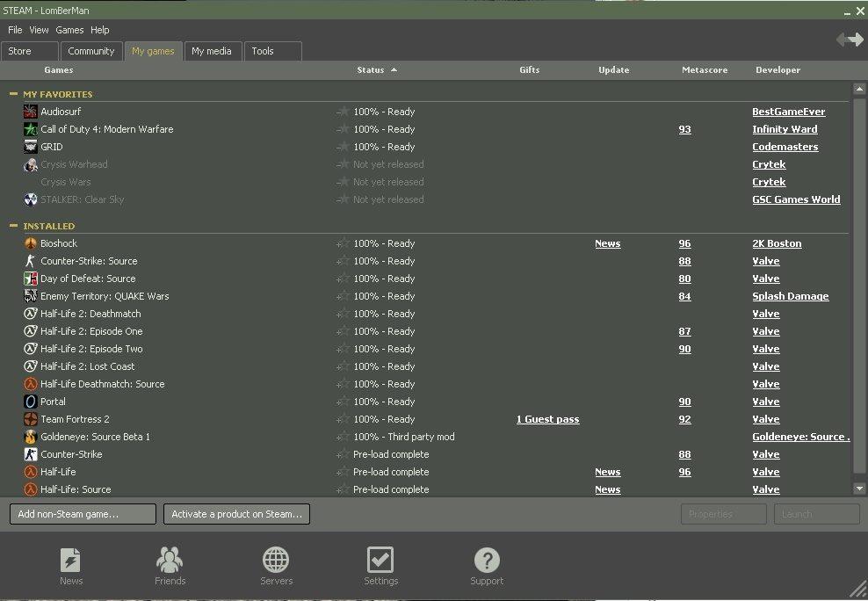The image size is (868, 601).
Task: Open the Servers globe icon
Action: [x=276, y=561]
